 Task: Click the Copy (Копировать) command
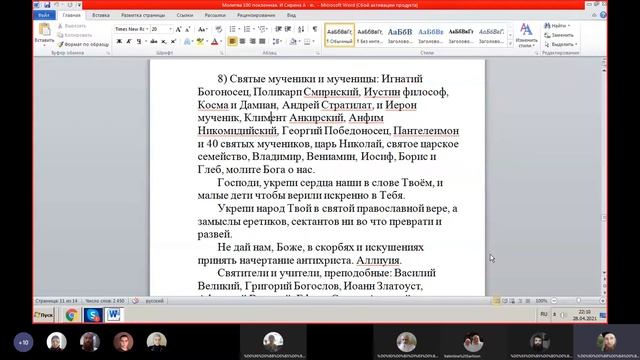pyautogui.click(x=75, y=35)
